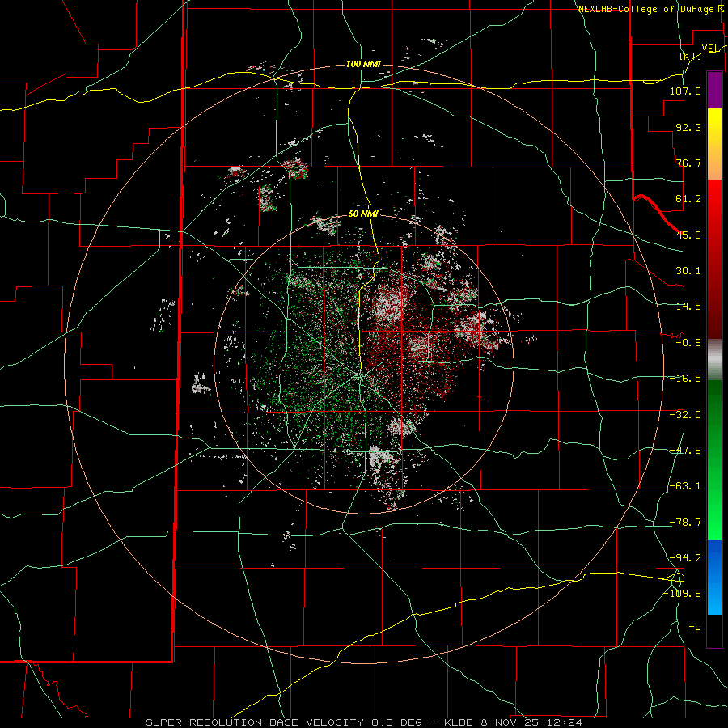Image resolution: width=728 pixels, height=728 pixels.
Task: Click the 92.3 velocity scale value
Action: click(x=688, y=127)
